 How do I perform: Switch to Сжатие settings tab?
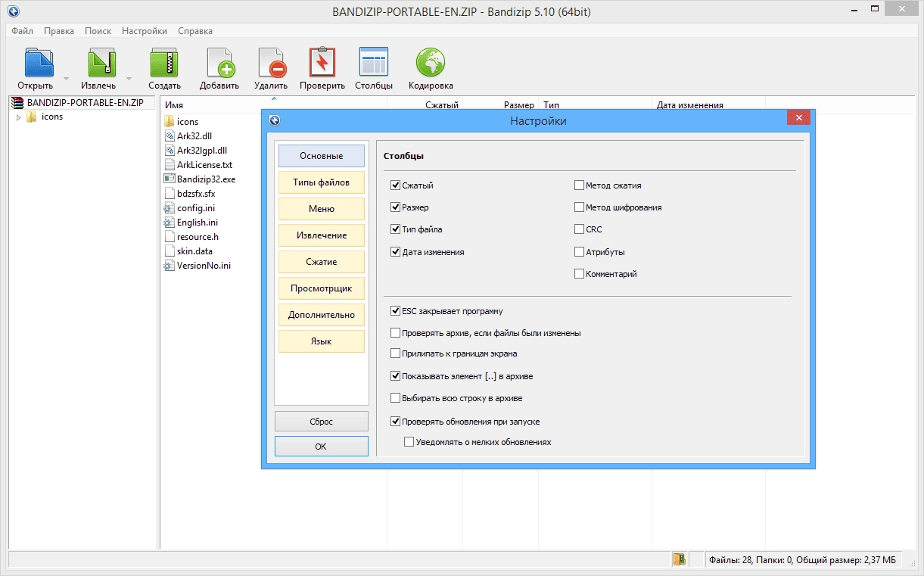click(322, 261)
